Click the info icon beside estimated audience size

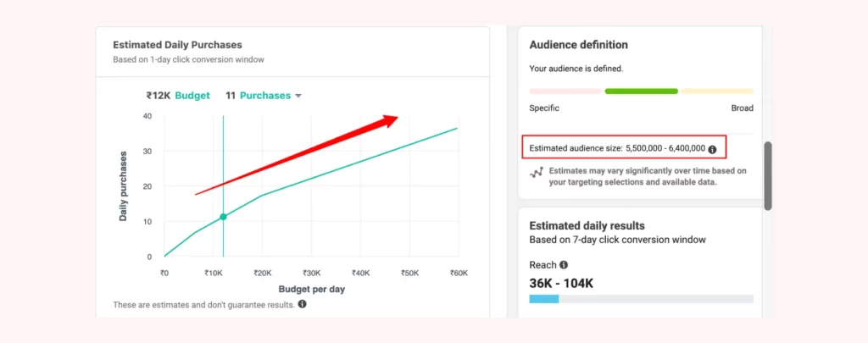point(712,149)
